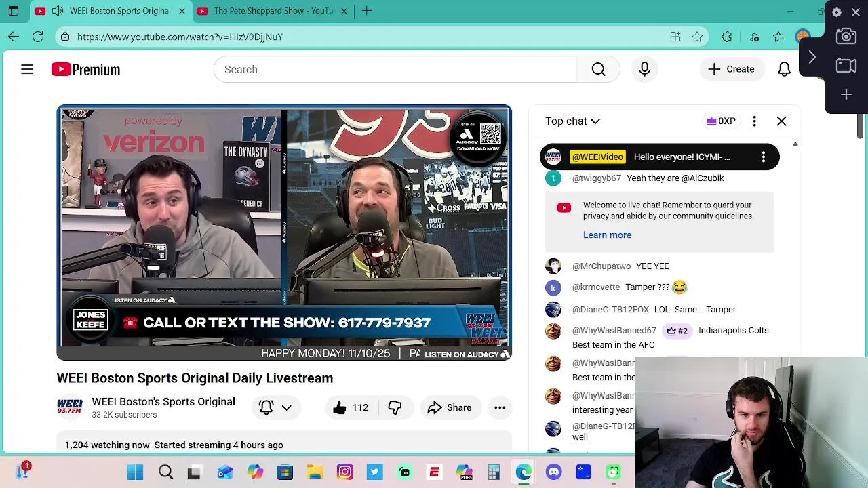Dislike the video with thumbs down
The image size is (868, 488).
[x=395, y=407]
